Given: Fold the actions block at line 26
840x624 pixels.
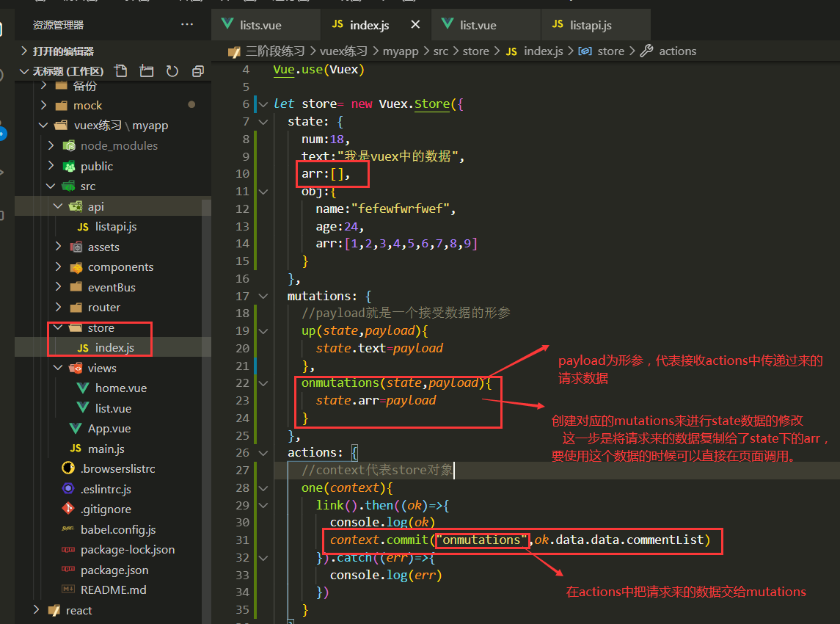Looking at the screenshot, I should pyautogui.click(x=263, y=453).
